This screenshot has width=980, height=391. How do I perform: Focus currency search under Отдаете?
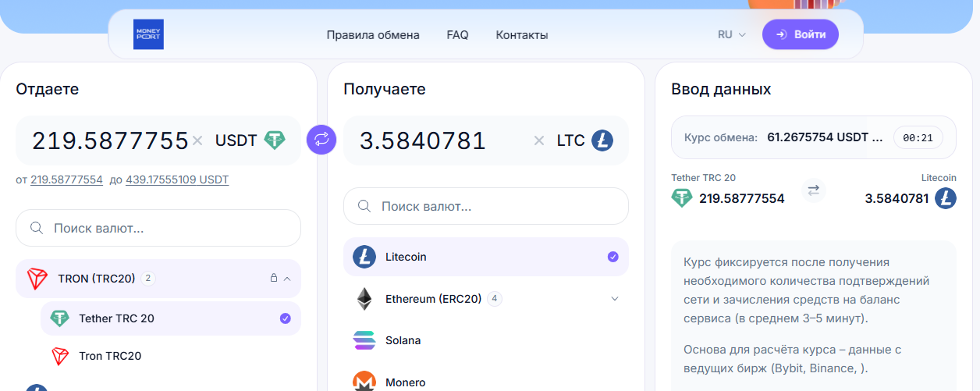point(158,228)
